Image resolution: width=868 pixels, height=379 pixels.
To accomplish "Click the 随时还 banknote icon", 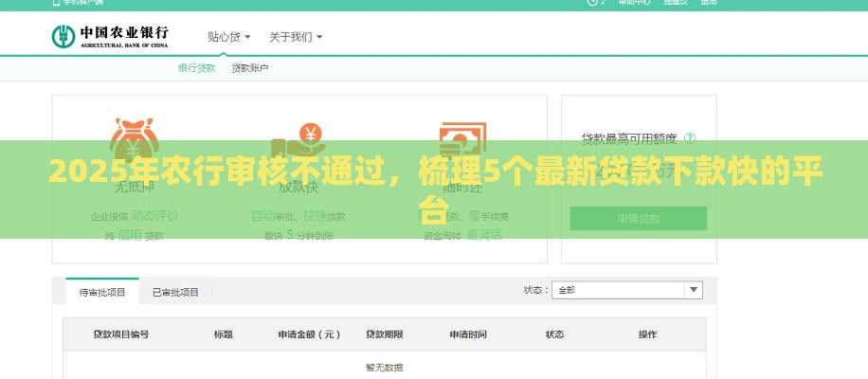I will pos(462,139).
